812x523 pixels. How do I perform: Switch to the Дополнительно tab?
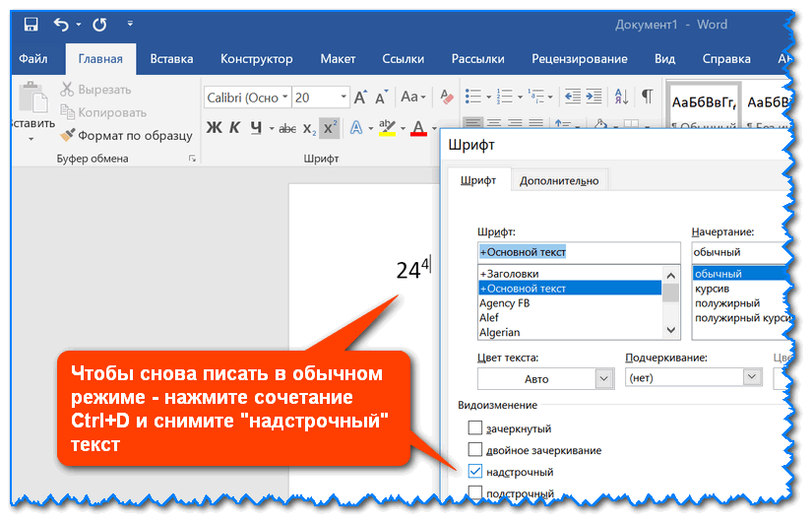coord(559,180)
